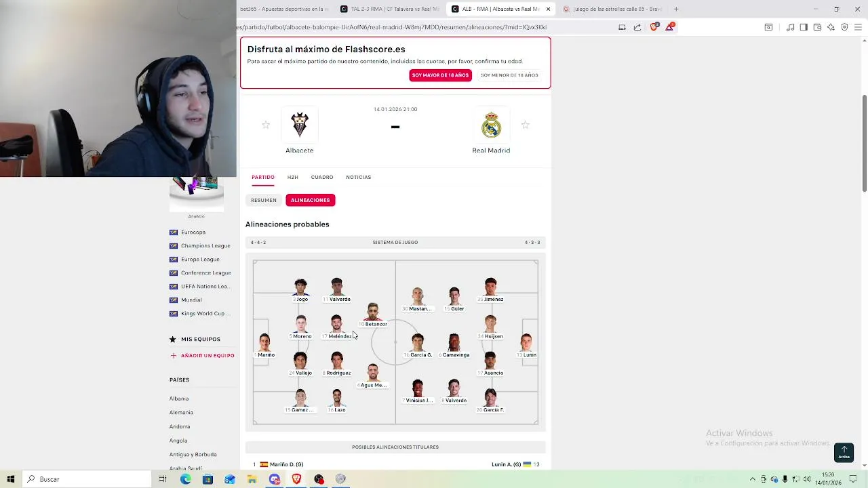Open the Windows Start menu

click(x=11, y=479)
